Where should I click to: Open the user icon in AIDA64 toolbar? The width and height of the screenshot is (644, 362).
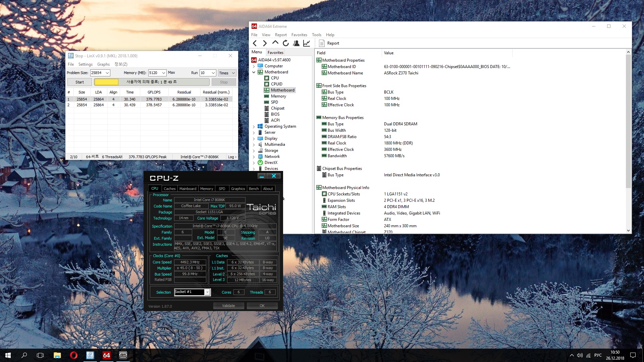pos(296,43)
